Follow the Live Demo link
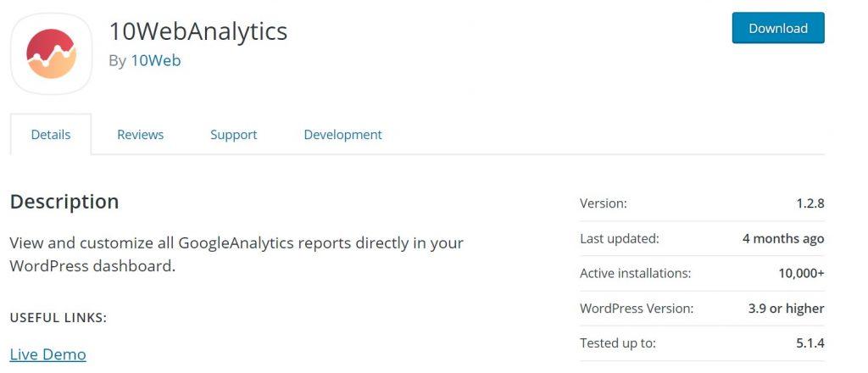Image resolution: width=868 pixels, height=373 pixels. tap(47, 354)
